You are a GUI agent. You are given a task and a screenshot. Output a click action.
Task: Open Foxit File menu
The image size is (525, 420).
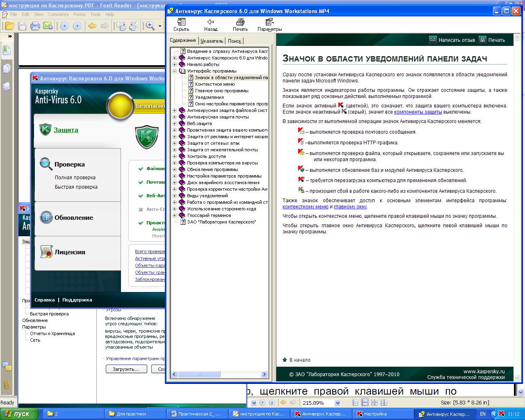(14, 14)
